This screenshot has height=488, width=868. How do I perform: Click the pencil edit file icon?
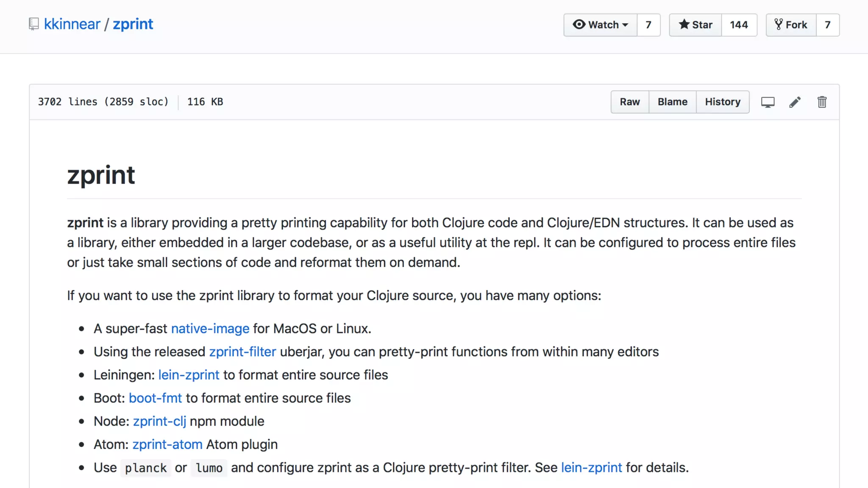795,102
